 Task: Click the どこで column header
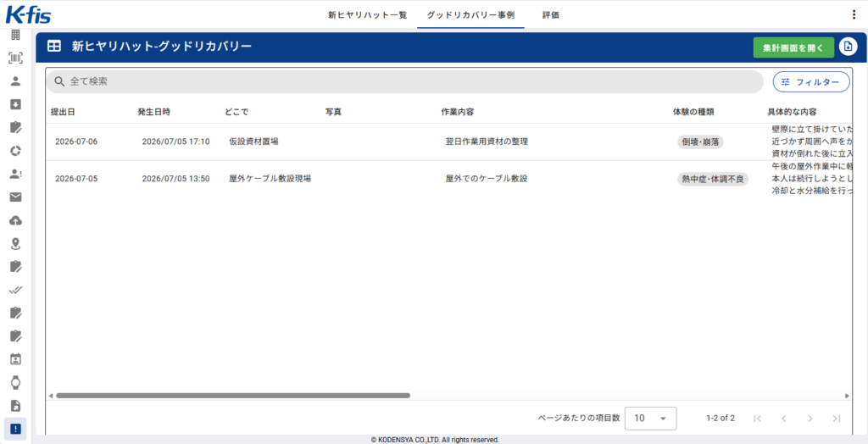click(236, 112)
